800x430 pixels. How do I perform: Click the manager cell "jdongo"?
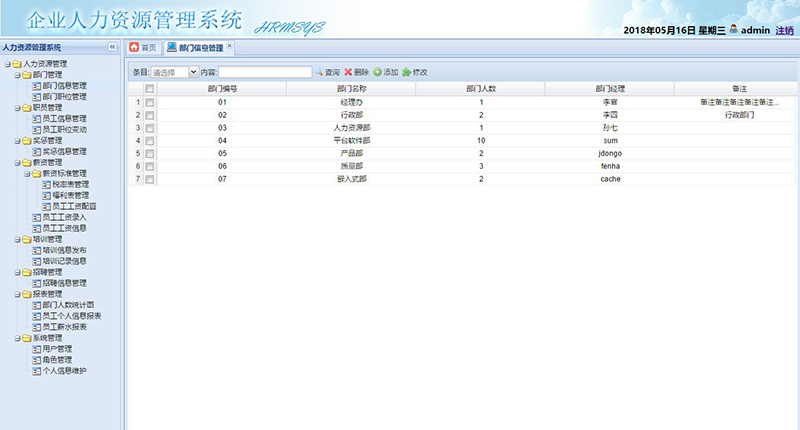610,154
